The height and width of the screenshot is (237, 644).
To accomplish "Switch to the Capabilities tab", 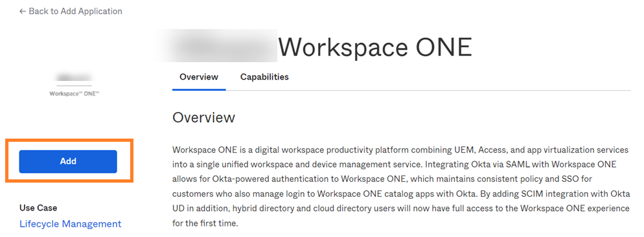I will [264, 77].
